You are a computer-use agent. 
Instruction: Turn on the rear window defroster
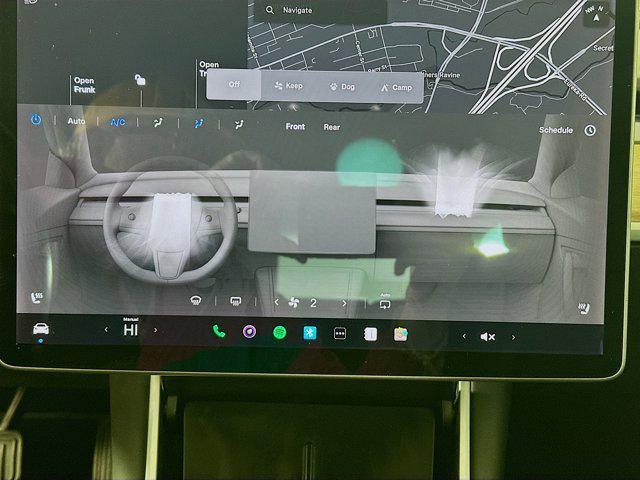pos(236,301)
